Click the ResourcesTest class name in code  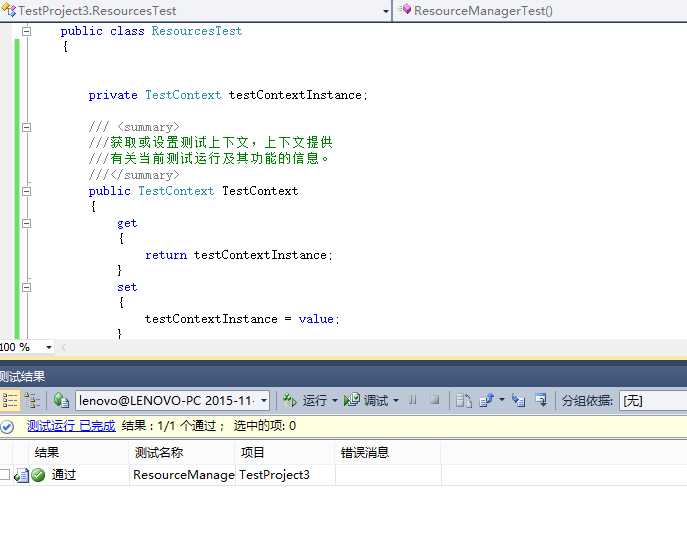(197, 31)
